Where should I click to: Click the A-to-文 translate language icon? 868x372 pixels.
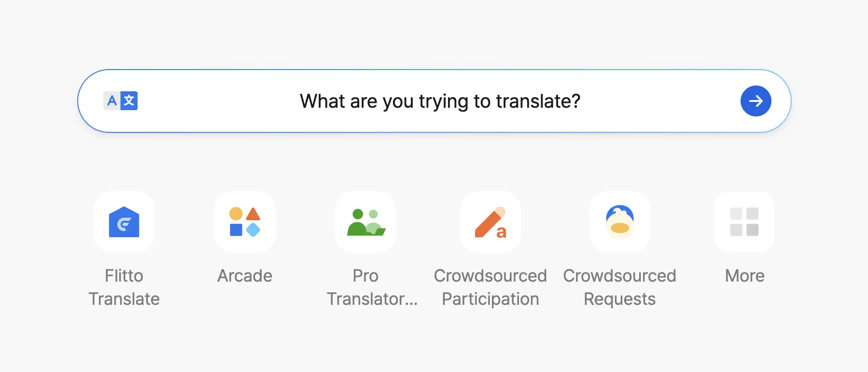[121, 101]
